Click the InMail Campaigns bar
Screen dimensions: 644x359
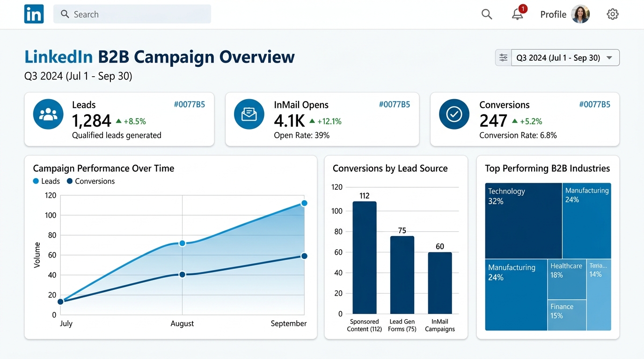(x=440, y=283)
